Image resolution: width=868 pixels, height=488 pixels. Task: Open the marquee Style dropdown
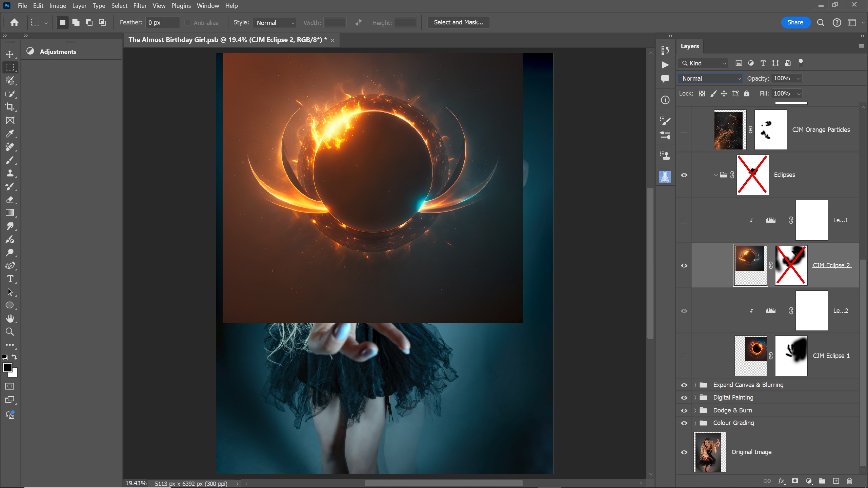pos(275,23)
